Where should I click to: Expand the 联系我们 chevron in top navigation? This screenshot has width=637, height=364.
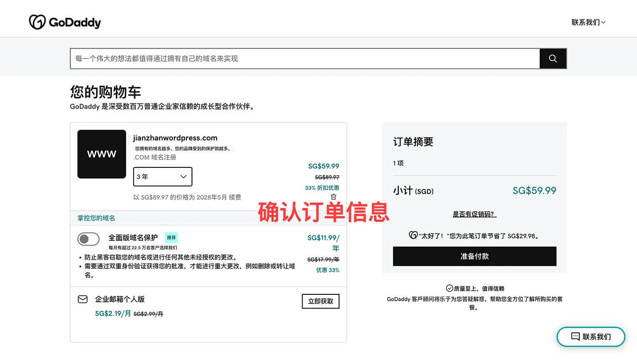(x=603, y=22)
